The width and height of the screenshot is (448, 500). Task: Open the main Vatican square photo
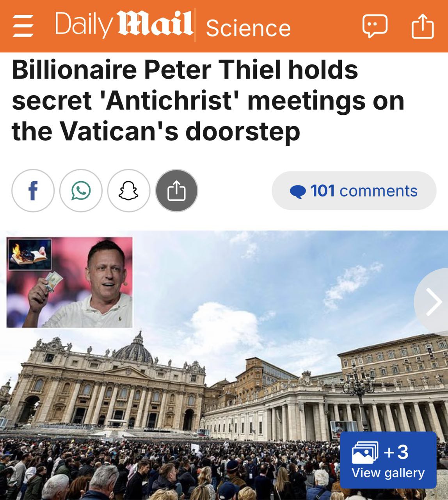[x=234, y=391]
